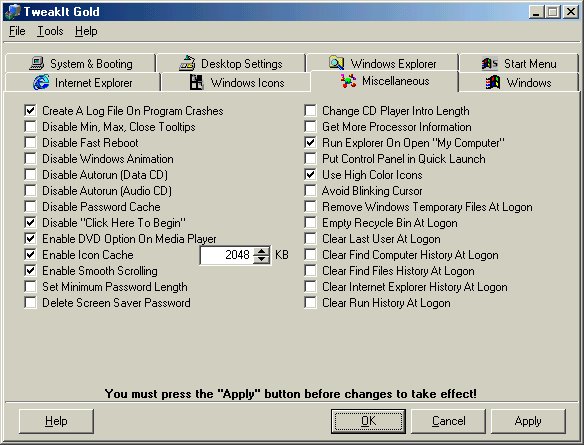Open the File menu
The width and height of the screenshot is (584, 445).
pos(17,31)
